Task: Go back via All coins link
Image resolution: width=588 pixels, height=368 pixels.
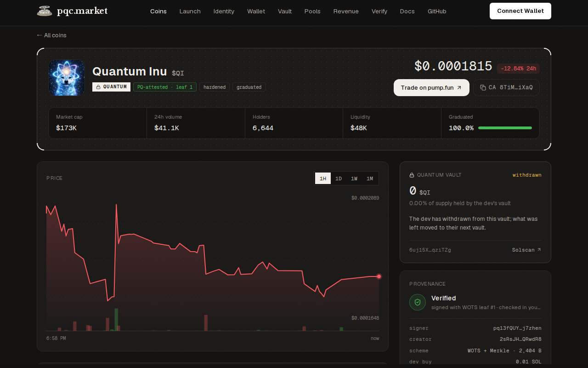Action: [51, 35]
